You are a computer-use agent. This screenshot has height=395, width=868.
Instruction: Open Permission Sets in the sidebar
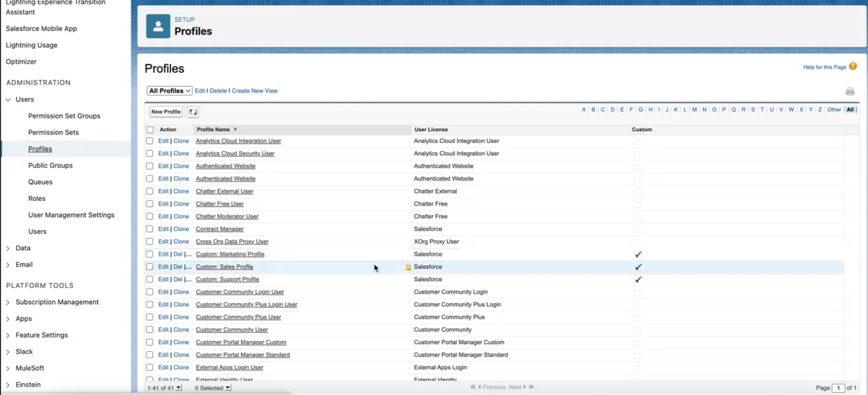coord(53,132)
